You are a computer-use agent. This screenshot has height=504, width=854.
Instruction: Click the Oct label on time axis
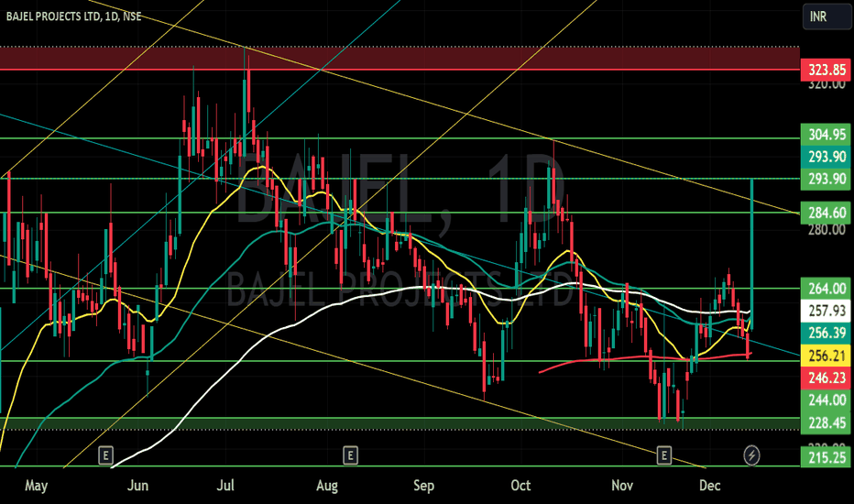point(520,486)
